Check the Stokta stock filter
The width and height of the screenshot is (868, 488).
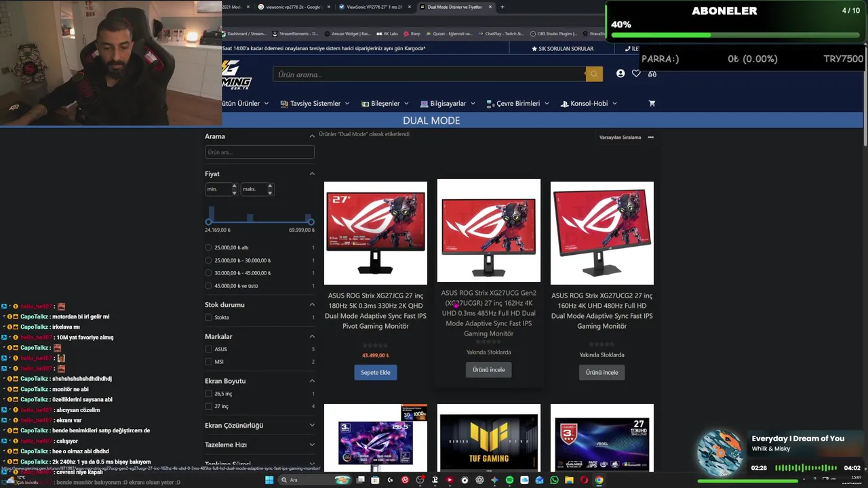click(x=209, y=317)
